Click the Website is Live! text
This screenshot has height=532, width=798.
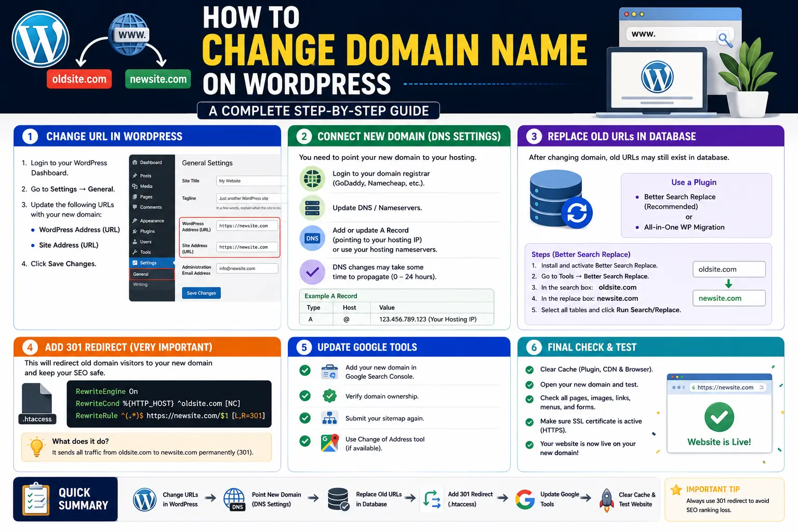(719, 442)
